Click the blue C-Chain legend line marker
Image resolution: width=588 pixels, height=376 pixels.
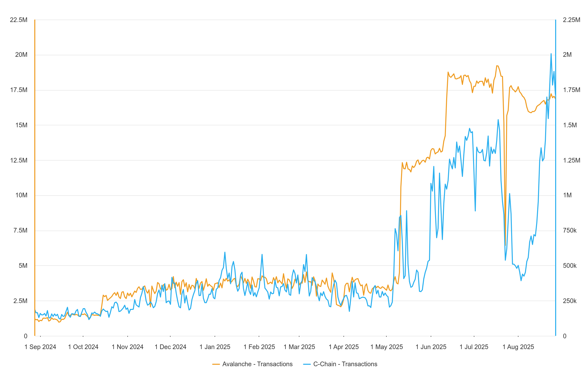tap(307, 364)
